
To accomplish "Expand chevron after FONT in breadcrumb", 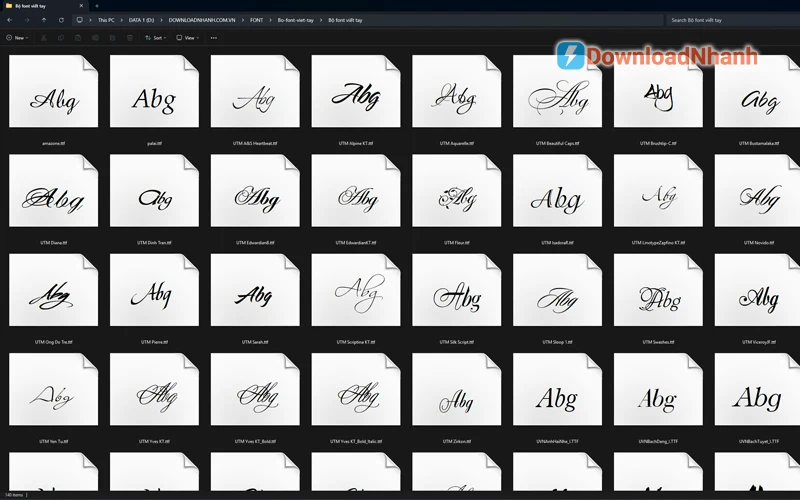I will (x=270, y=20).
